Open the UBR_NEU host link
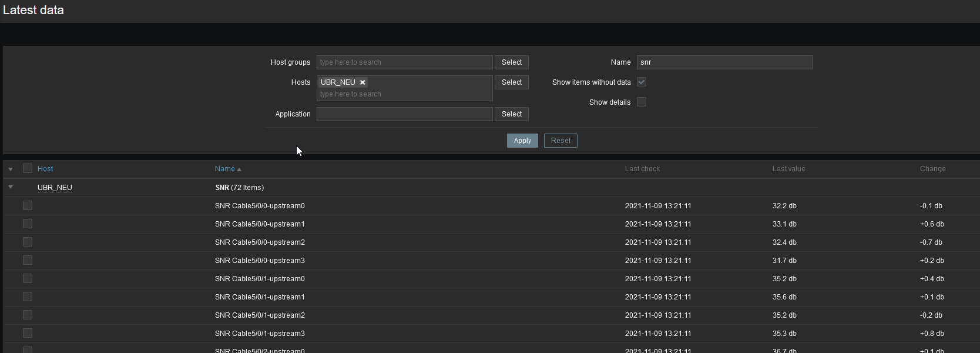980x353 pixels. [x=55, y=188]
